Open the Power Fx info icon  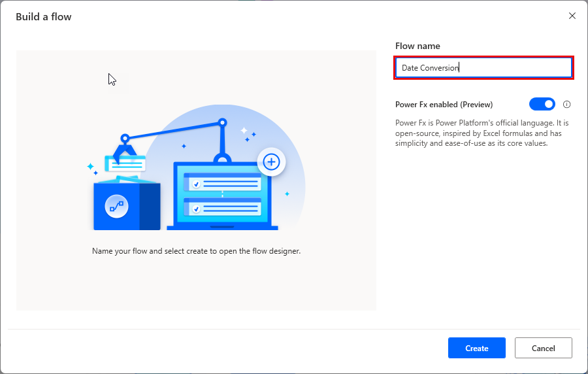566,105
